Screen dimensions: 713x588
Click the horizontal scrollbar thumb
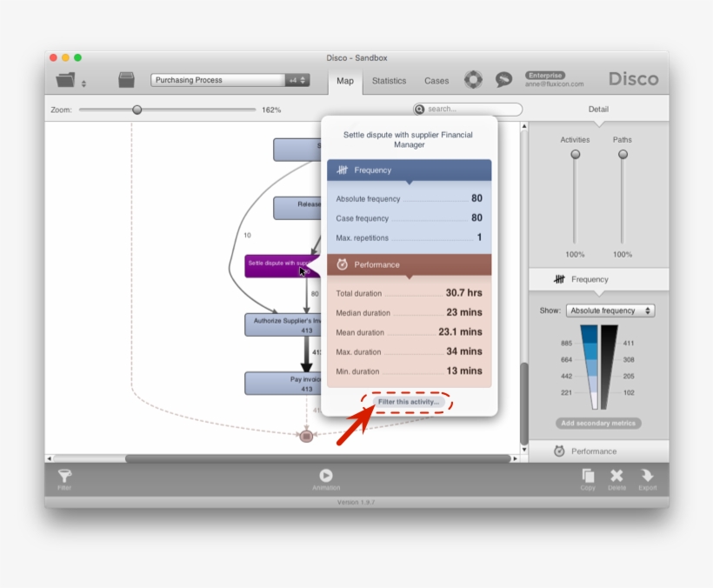pyautogui.click(x=318, y=458)
